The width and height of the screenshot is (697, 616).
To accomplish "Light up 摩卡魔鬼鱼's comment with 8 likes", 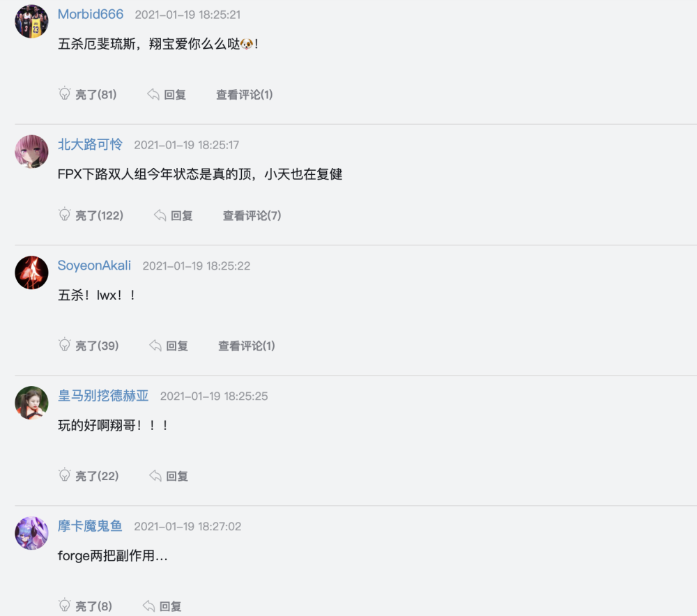I will [x=64, y=606].
